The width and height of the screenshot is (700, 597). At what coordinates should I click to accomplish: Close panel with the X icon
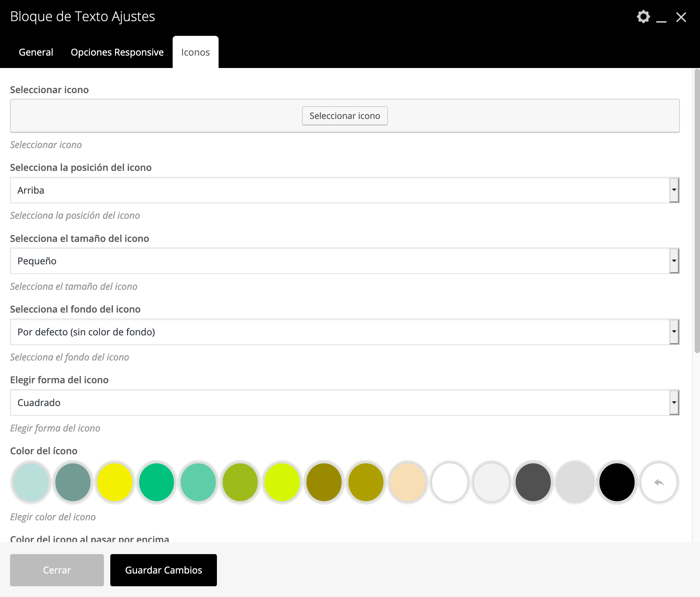(x=681, y=17)
